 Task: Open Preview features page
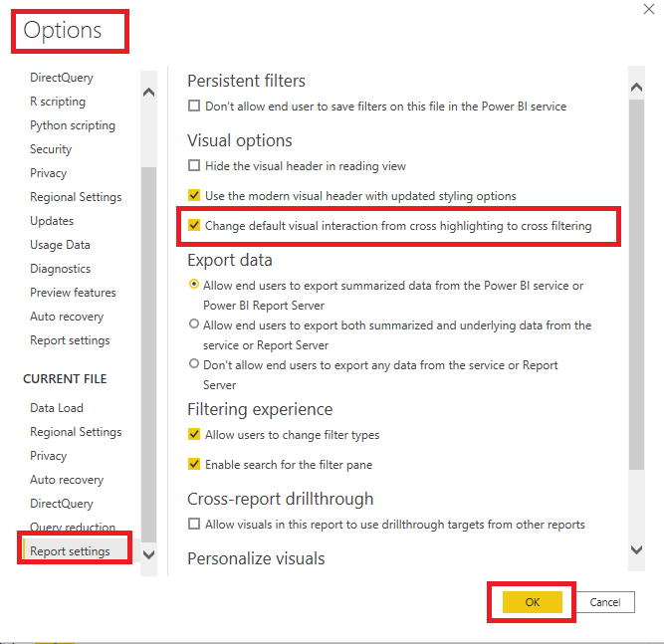(73, 293)
